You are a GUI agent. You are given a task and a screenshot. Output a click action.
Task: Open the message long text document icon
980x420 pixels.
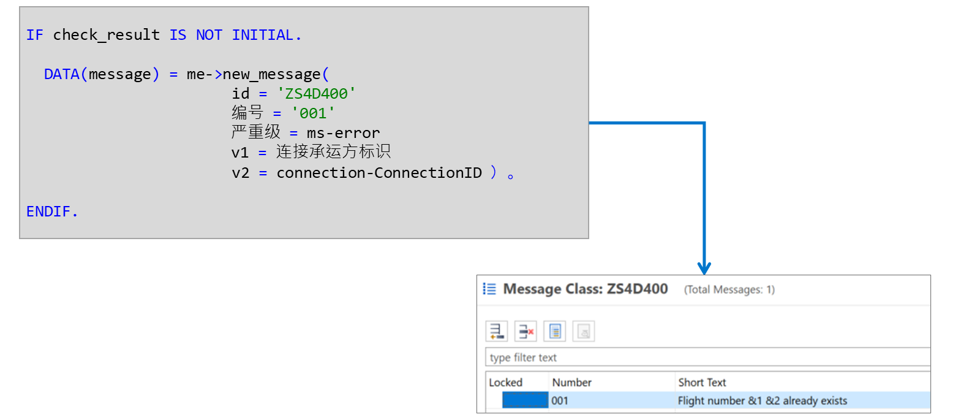[555, 331]
